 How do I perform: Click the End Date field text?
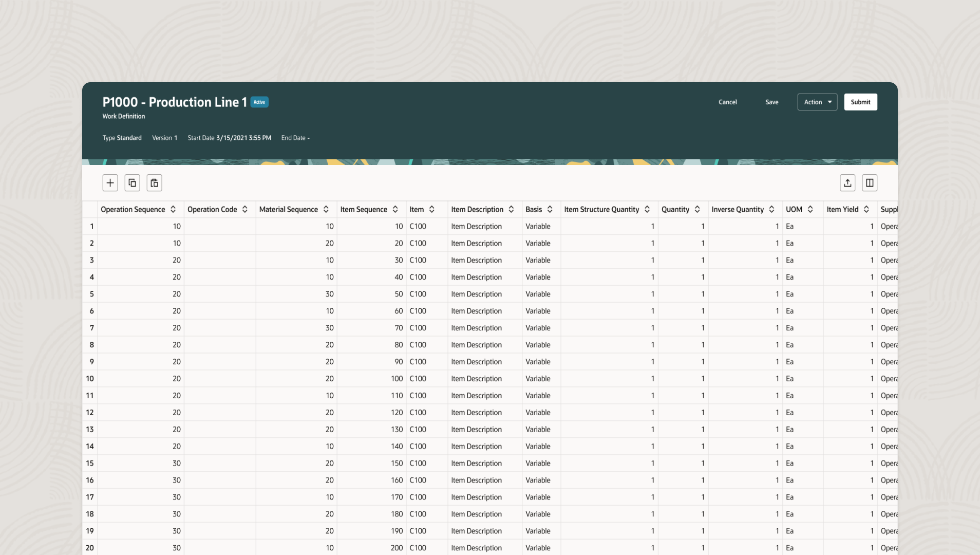(295, 138)
